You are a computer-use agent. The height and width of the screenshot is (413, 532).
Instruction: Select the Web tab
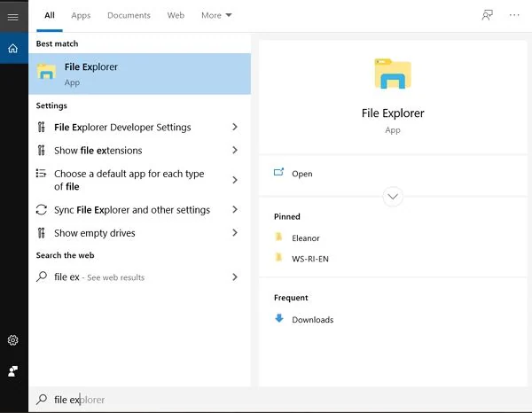(176, 15)
